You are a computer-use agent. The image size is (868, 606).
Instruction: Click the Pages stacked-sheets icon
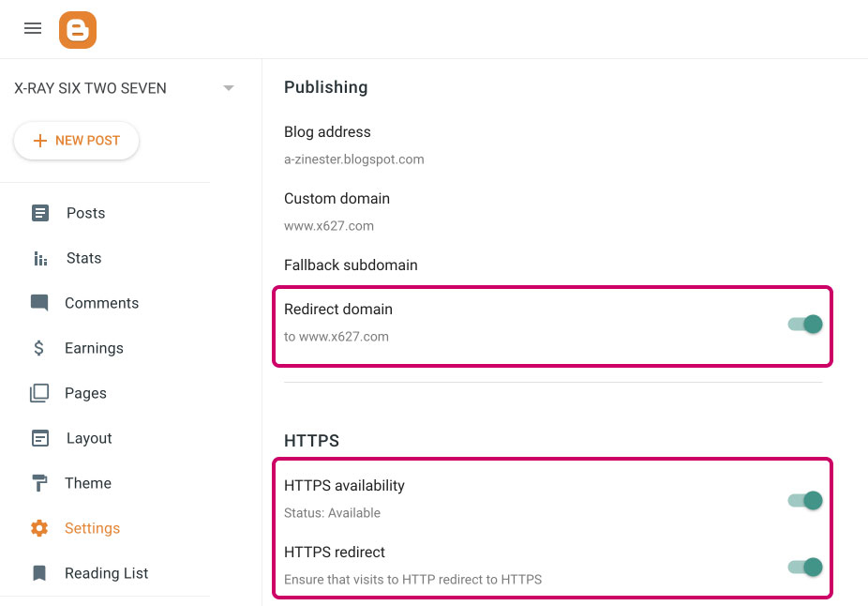click(39, 393)
